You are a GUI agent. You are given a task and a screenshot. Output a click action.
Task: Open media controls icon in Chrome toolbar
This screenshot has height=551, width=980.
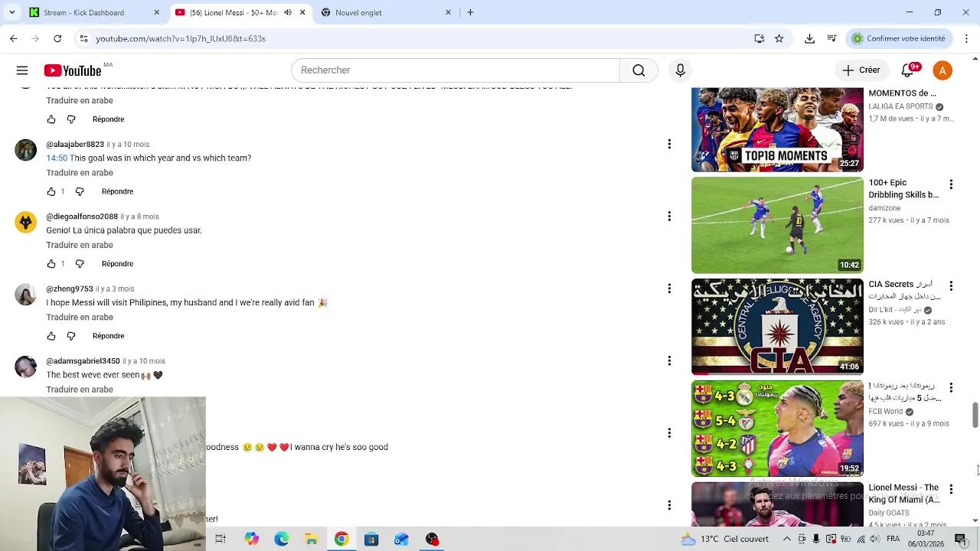tap(832, 38)
